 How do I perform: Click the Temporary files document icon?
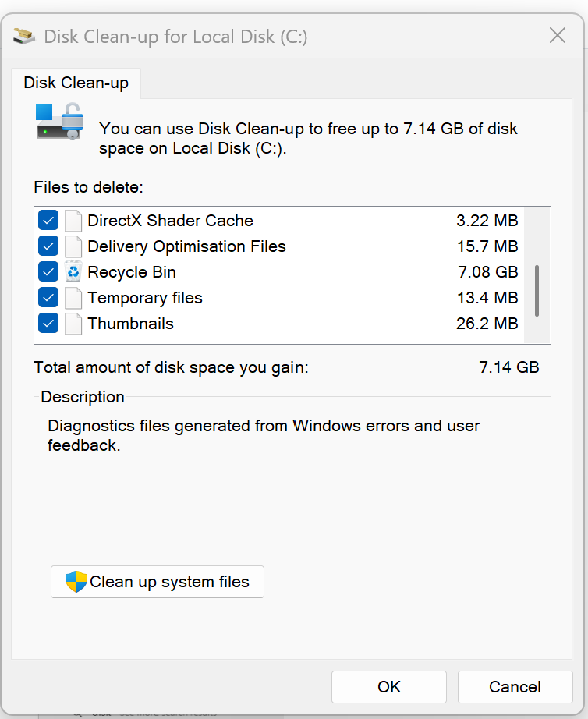click(73, 298)
